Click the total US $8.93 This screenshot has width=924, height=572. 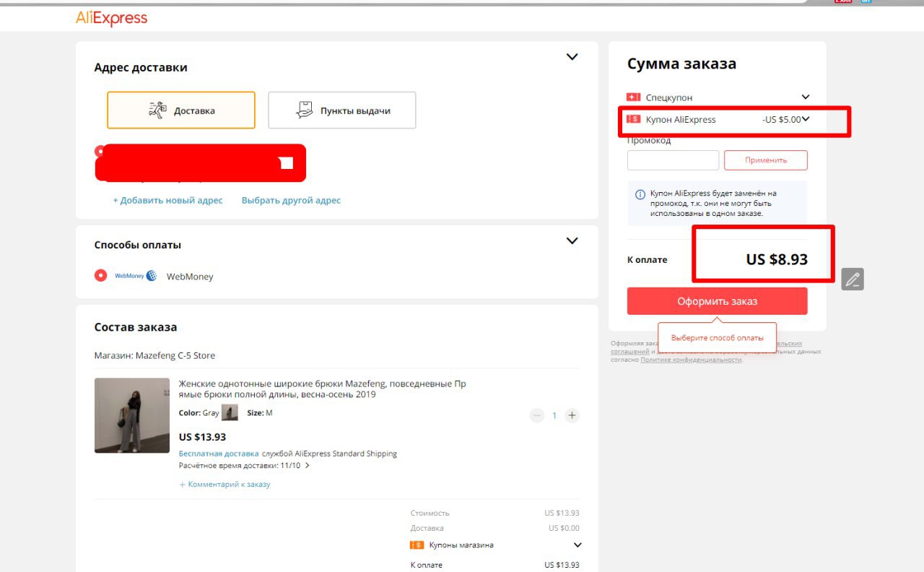tap(777, 259)
